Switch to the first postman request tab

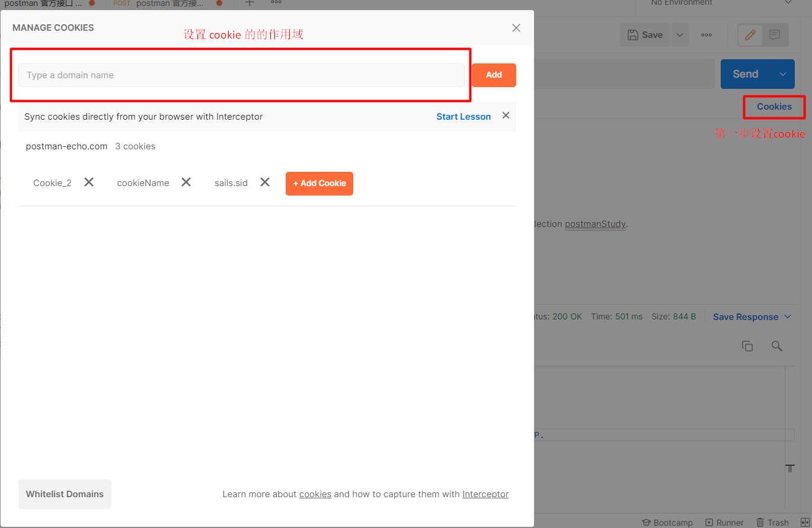point(50,4)
